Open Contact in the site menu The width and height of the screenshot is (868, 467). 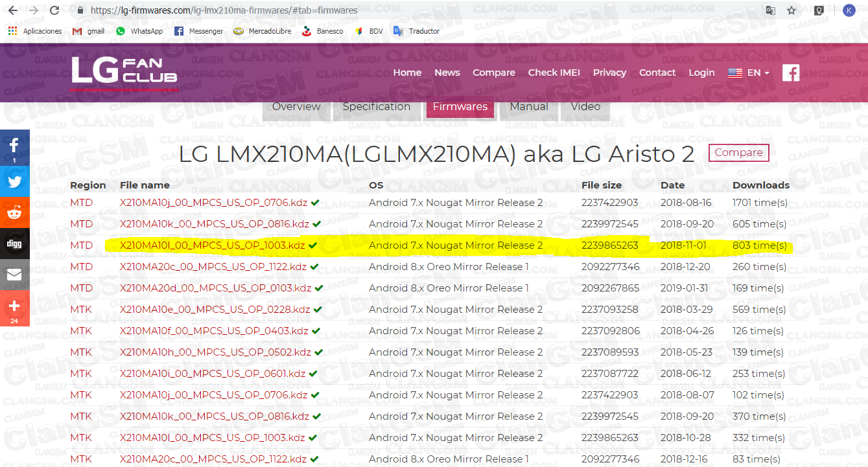(657, 73)
